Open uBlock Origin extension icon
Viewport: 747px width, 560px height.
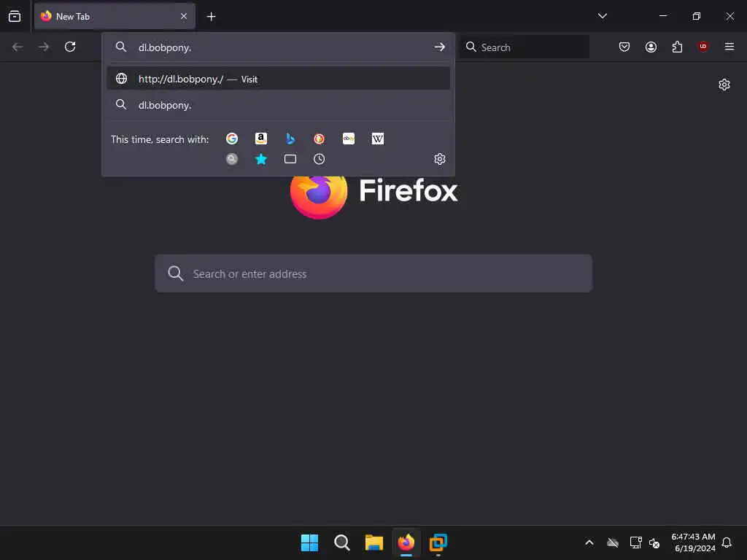703,47
